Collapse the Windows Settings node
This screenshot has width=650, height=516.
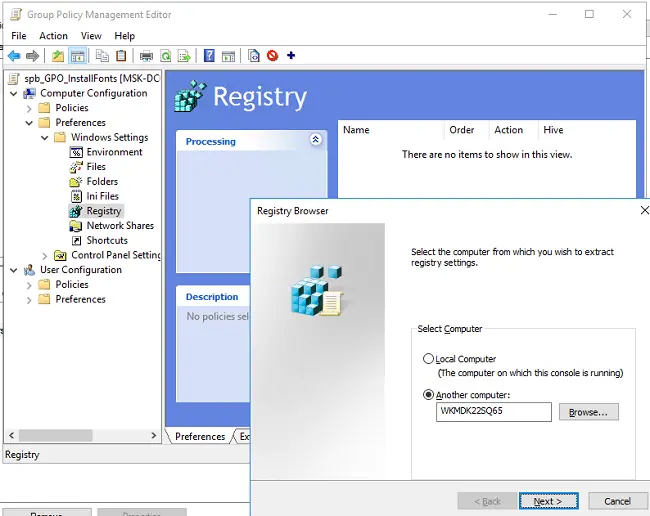click(44, 138)
